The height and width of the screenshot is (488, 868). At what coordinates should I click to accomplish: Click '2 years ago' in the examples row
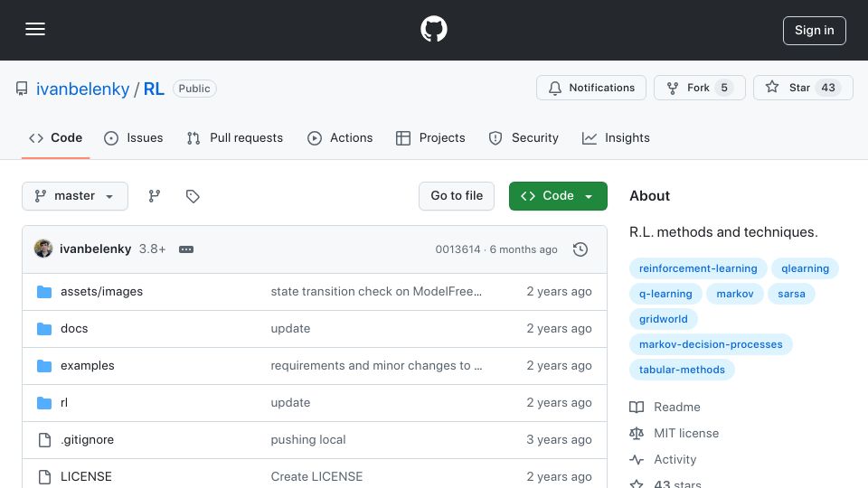[559, 366]
